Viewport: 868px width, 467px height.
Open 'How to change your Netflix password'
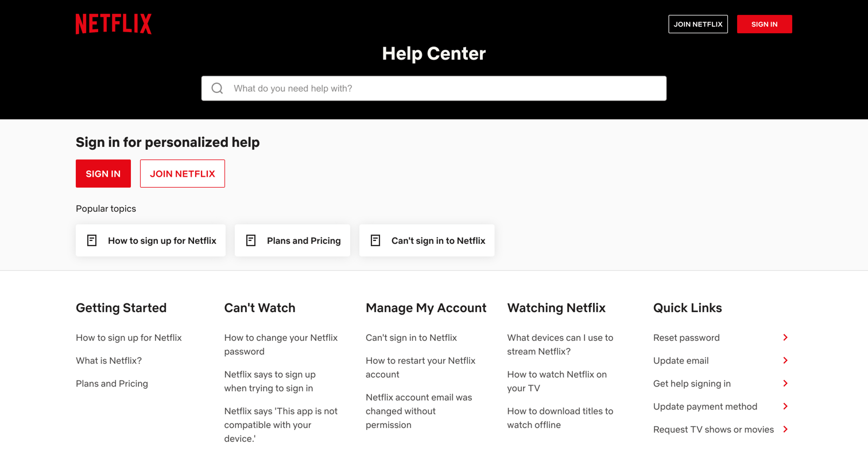click(x=281, y=344)
